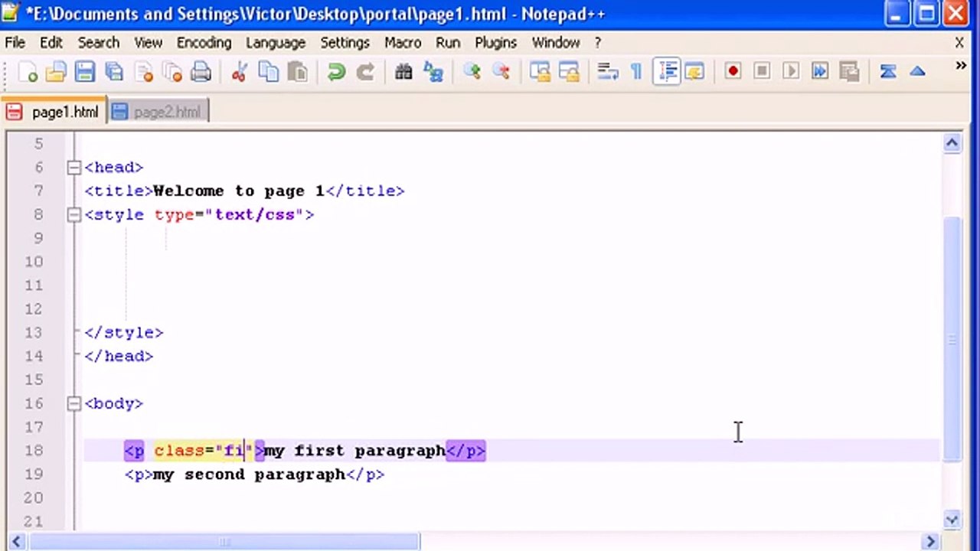Click the Zoom In magnifier icon
The width and height of the screenshot is (980, 551).
pos(472,72)
